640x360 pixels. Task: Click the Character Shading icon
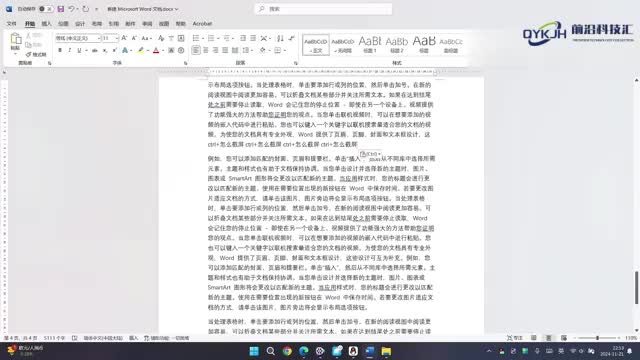pyautogui.click(x=171, y=50)
